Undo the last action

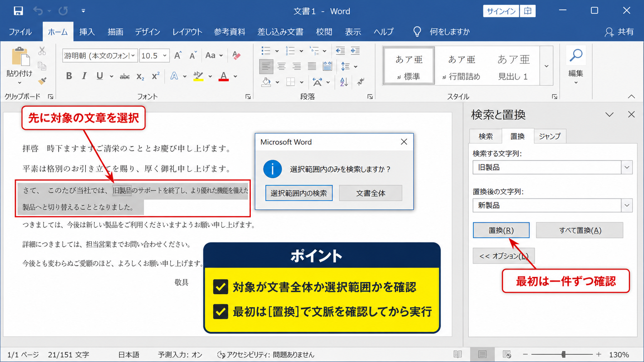tap(38, 11)
